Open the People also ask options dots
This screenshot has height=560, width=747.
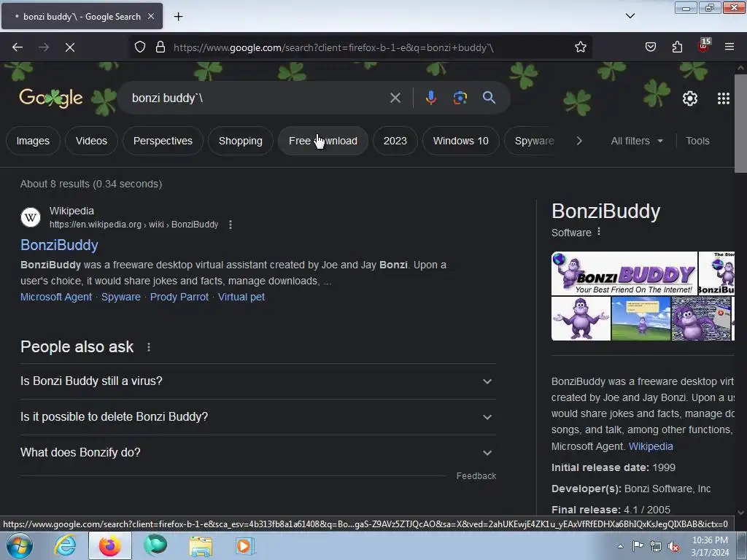pyautogui.click(x=149, y=347)
